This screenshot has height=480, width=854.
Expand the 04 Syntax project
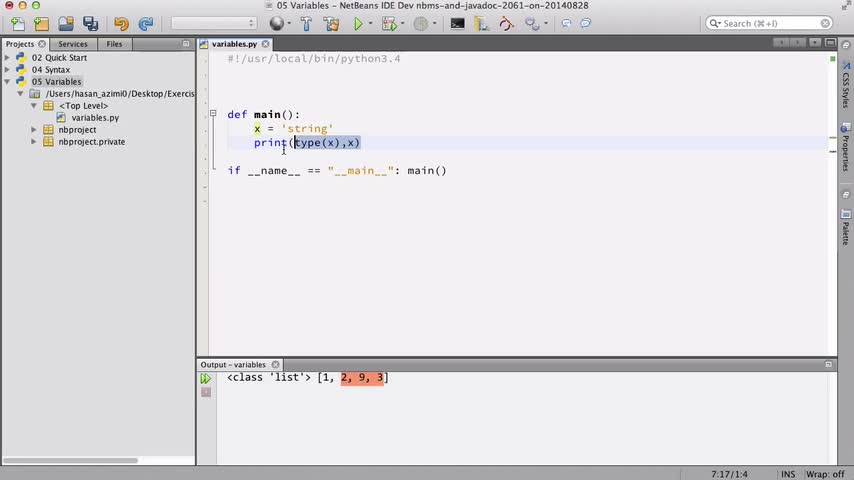7,69
